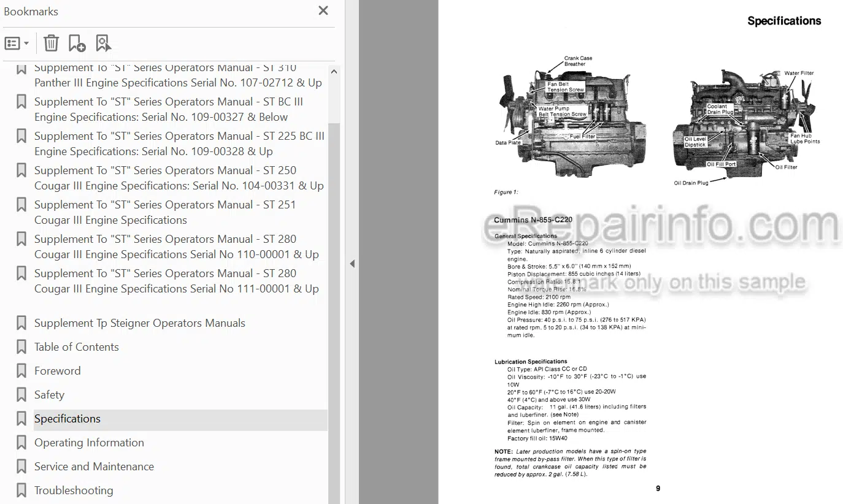Viewport: 843px width, 504px height.
Task: Click the Factory fill oil: 15W40 line
Action: pyautogui.click(x=537, y=438)
